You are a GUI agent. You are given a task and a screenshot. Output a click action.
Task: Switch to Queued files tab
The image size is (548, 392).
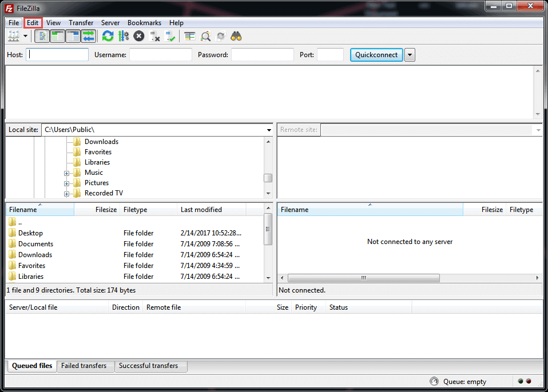tap(32, 366)
